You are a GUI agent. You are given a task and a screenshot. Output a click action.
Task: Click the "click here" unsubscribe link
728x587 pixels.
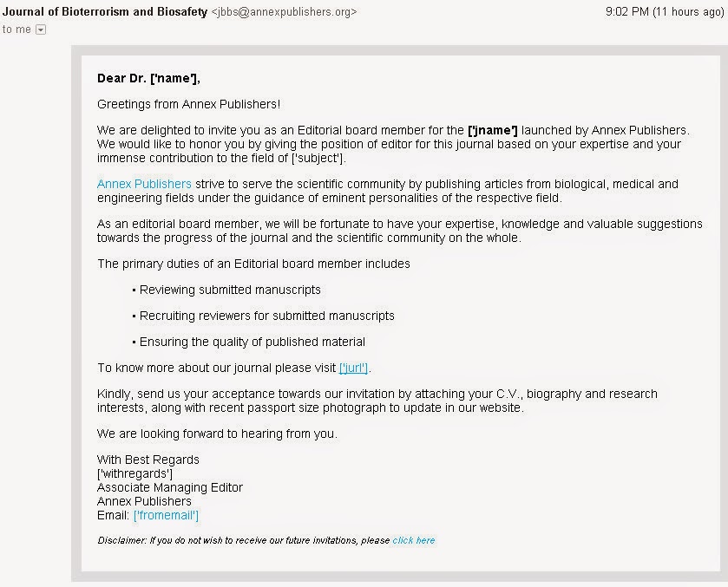[x=414, y=540]
